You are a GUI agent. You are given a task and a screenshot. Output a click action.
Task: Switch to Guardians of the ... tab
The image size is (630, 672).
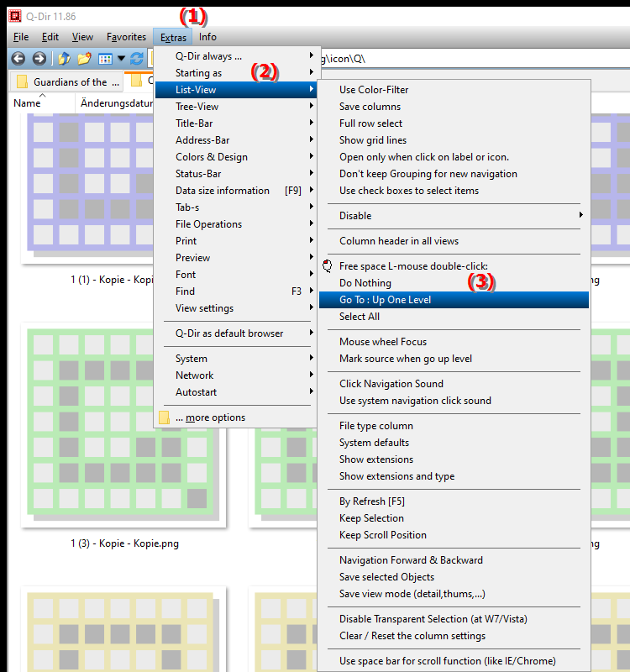(x=67, y=81)
